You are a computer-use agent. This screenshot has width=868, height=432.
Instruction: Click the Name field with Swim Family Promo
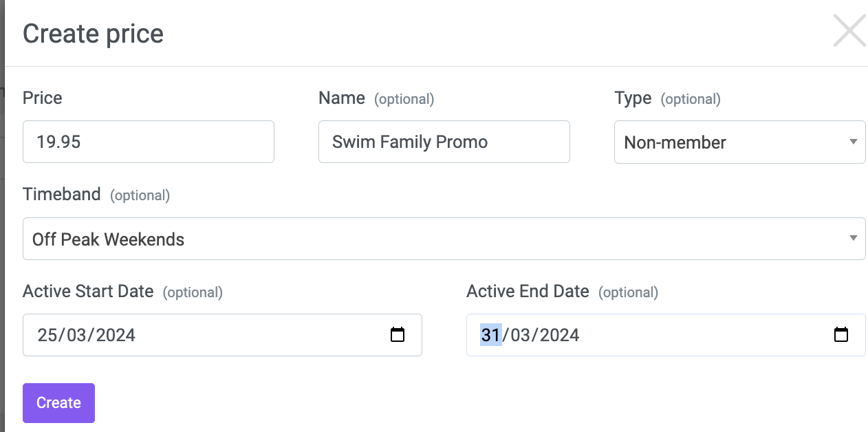point(444,142)
